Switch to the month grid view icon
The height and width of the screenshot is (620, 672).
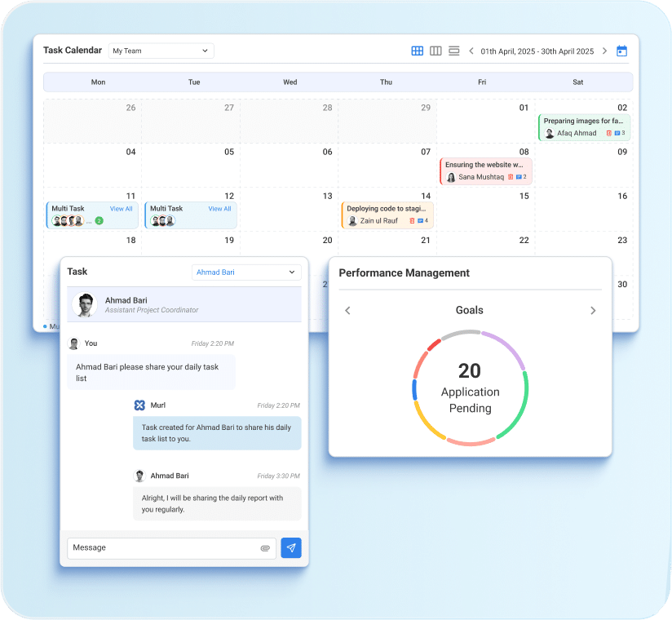pyautogui.click(x=417, y=51)
